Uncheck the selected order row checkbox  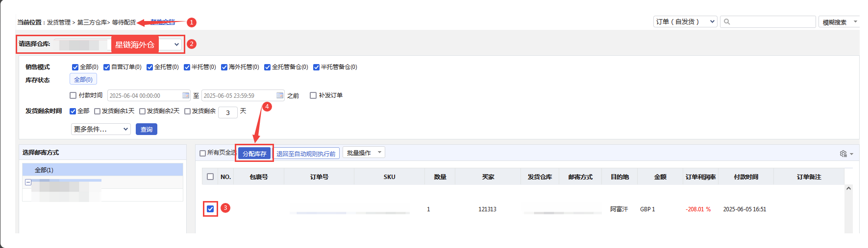(x=210, y=209)
